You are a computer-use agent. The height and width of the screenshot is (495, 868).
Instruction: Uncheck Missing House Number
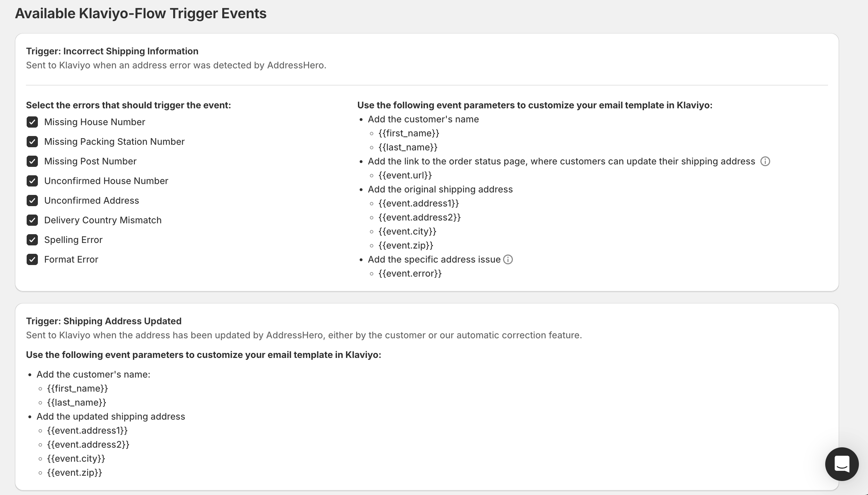[32, 122]
